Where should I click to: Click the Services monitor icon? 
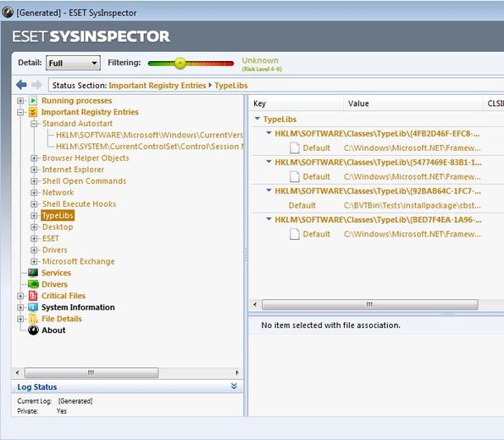(33, 273)
